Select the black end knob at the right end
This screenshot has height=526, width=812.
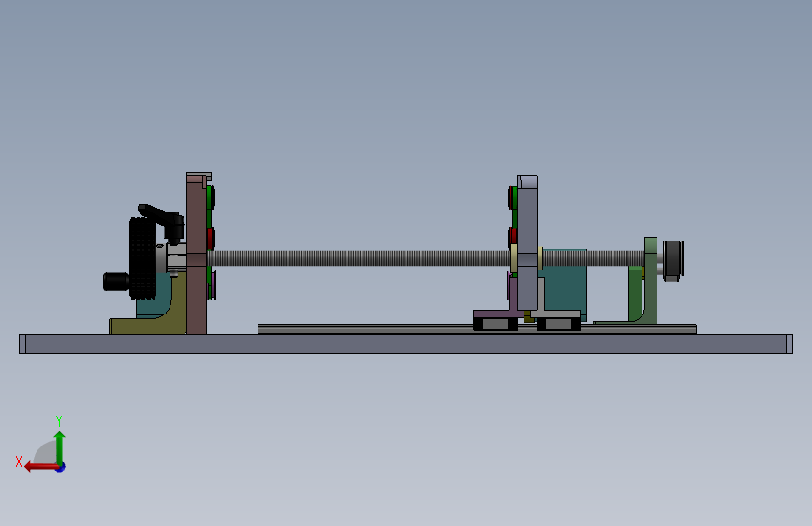(x=673, y=260)
